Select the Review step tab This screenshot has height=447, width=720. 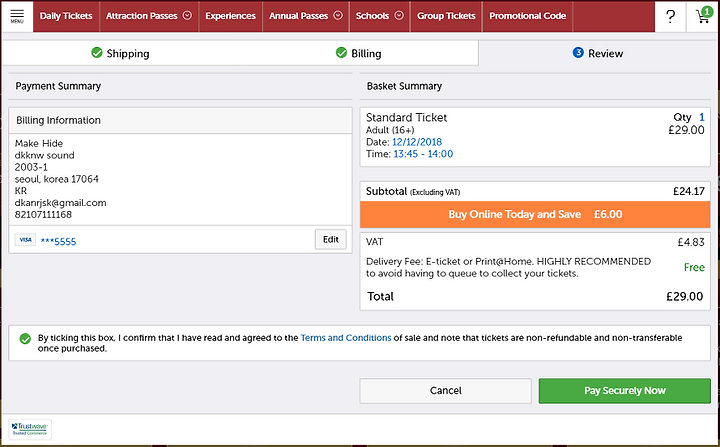click(x=598, y=53)
